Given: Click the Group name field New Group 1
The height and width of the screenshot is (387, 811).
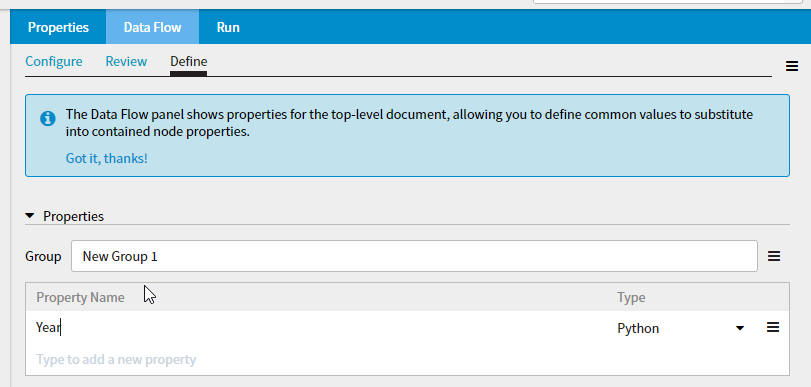Looking at the screenshot, I should pos(414,256).
